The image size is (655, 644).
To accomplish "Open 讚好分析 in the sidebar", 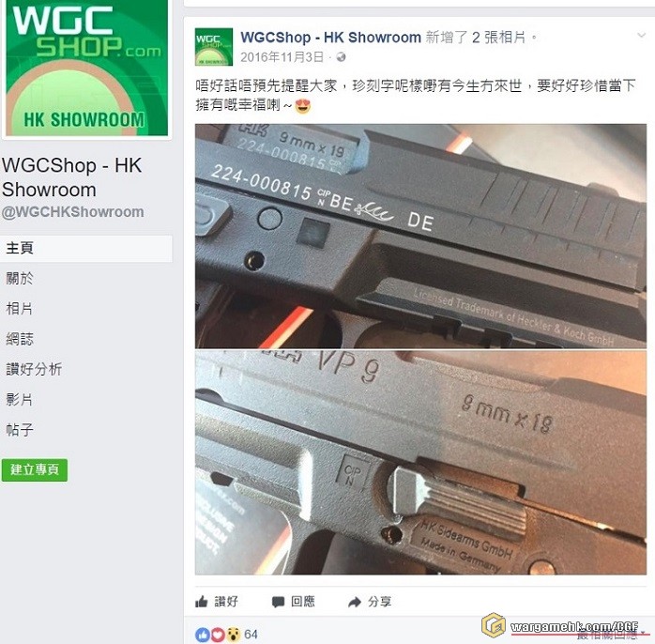I will click(35, 370).
